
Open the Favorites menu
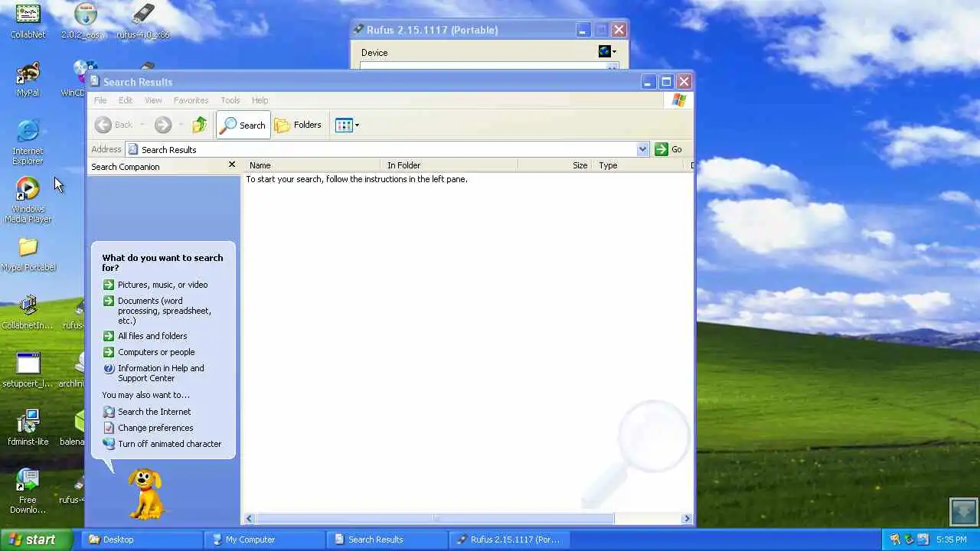(191, 100)
